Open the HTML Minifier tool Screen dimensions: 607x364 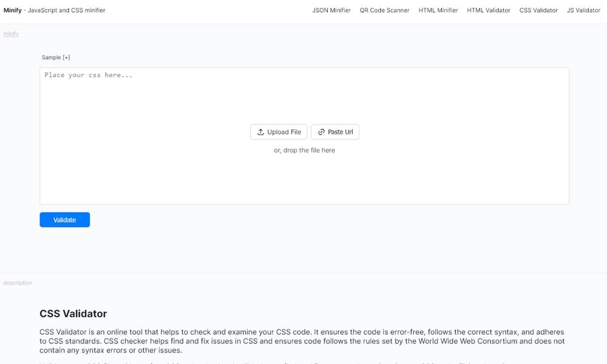pos(438,10)
